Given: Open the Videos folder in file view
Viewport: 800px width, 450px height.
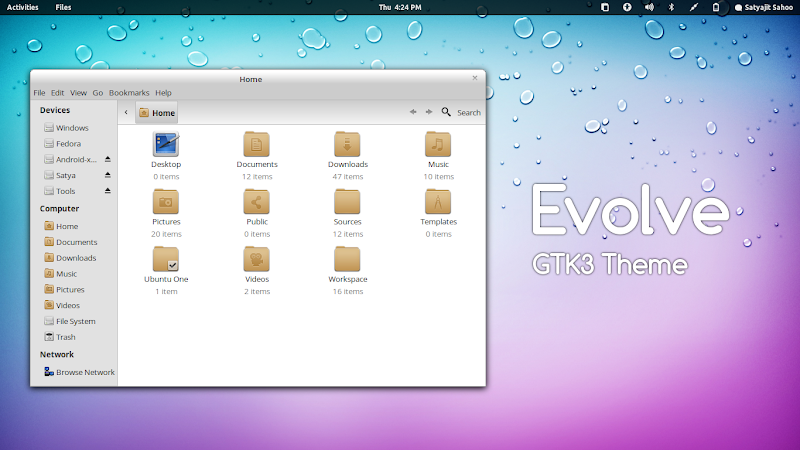Looking at the screenshot, I should point(257,259).
